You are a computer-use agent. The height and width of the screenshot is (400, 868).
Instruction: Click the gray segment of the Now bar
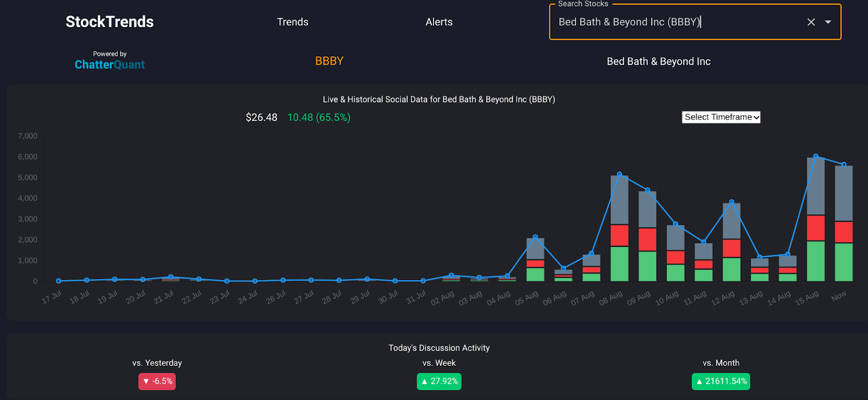[844, 194]
